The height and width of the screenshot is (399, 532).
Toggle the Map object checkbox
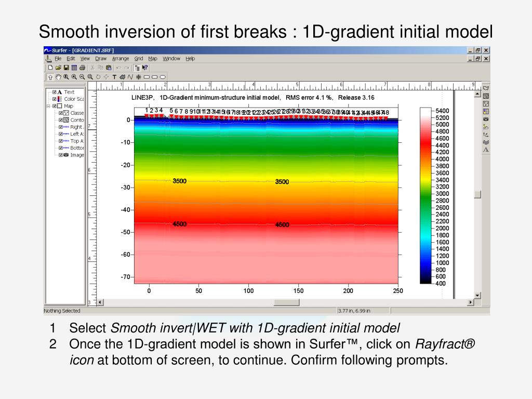pos(54,106)
